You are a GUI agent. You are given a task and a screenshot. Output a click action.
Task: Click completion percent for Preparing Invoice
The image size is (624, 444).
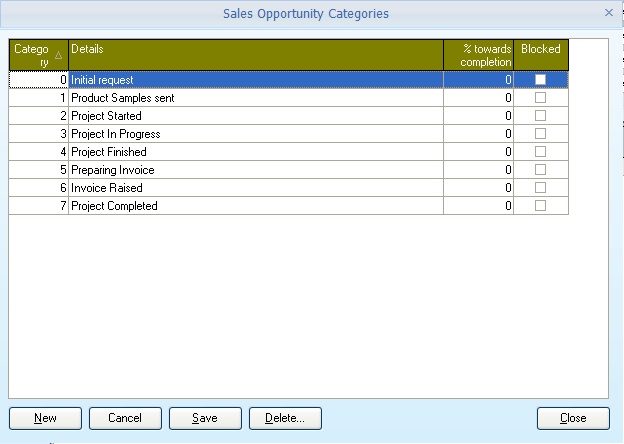(x=479, y=170)
